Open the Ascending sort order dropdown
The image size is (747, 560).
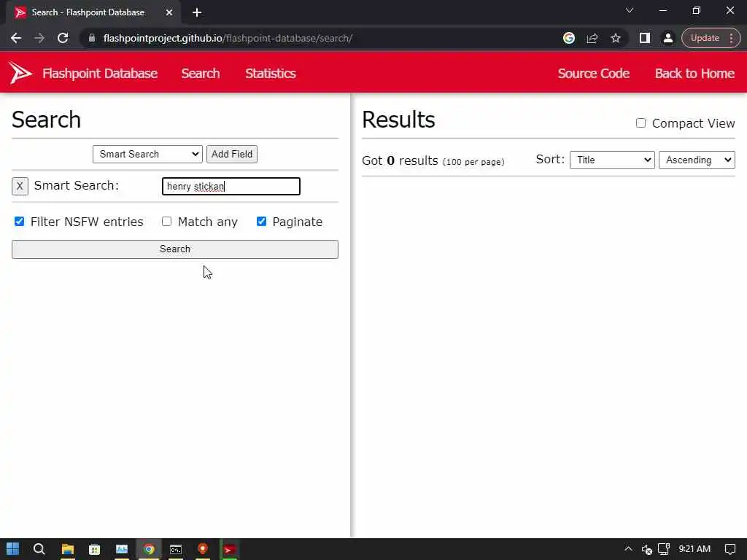coord(697,160)
